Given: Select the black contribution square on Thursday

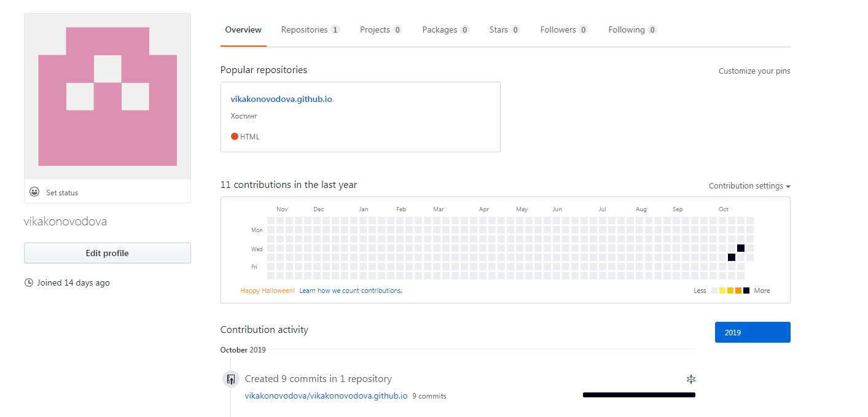Looking at the screenshot, I should 732,257.
